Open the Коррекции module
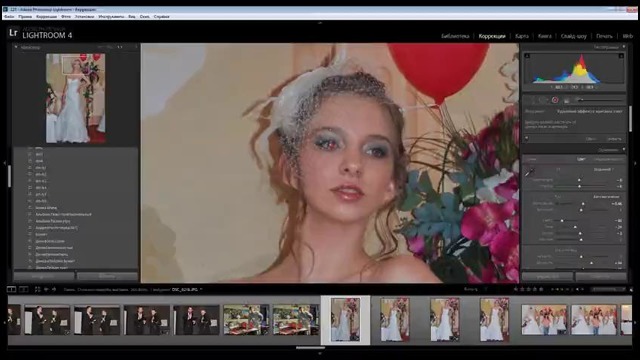Screen dimensions: 640x360 [492, 36]
